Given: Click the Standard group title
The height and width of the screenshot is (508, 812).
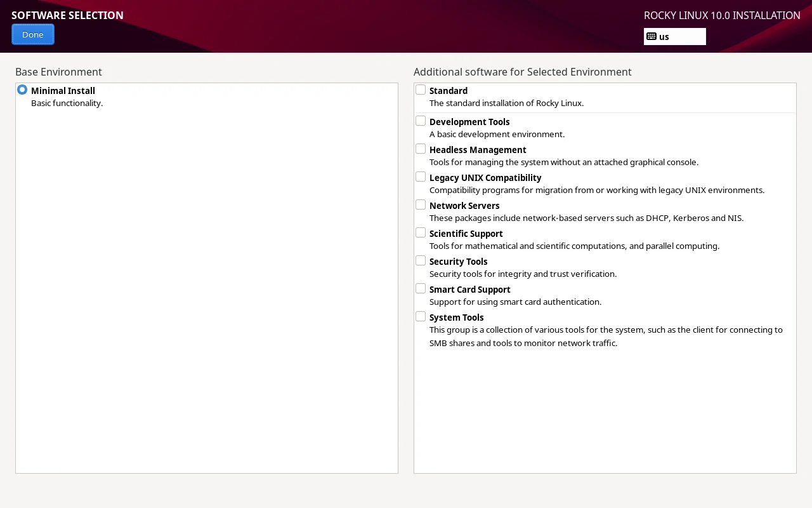Looking at the screenshot, I should coord(449,91).
